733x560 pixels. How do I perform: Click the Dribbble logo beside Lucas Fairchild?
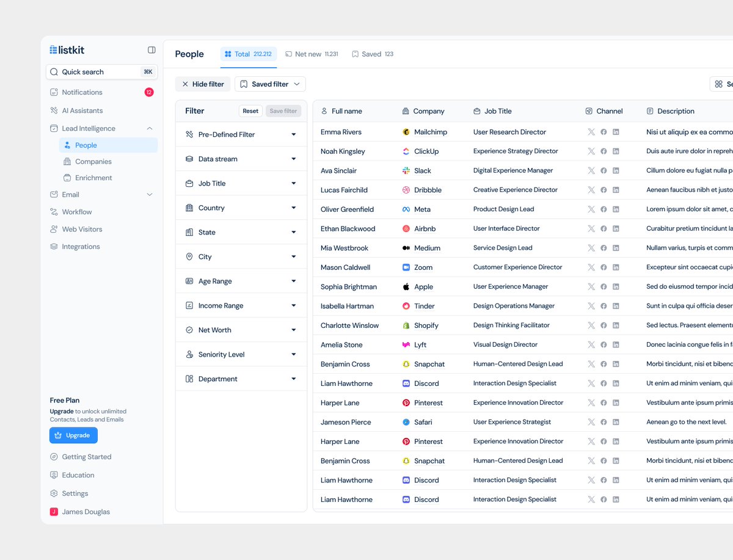[x=406, y=190]
